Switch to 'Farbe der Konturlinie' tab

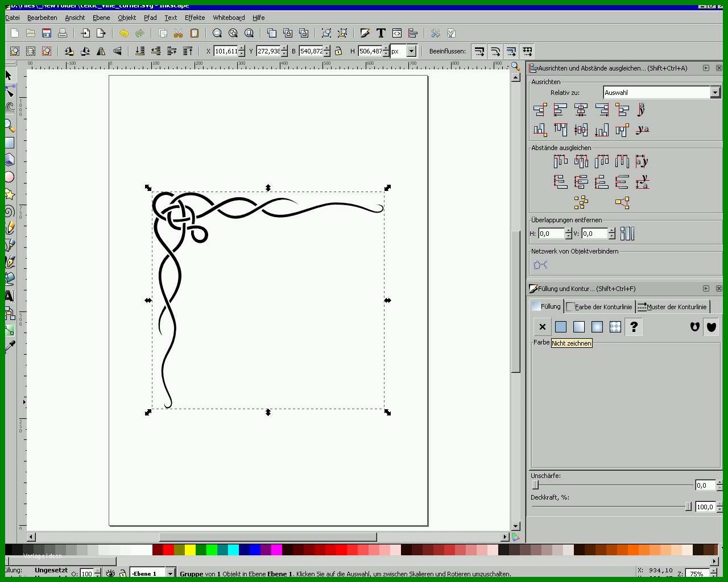[600, 307]
